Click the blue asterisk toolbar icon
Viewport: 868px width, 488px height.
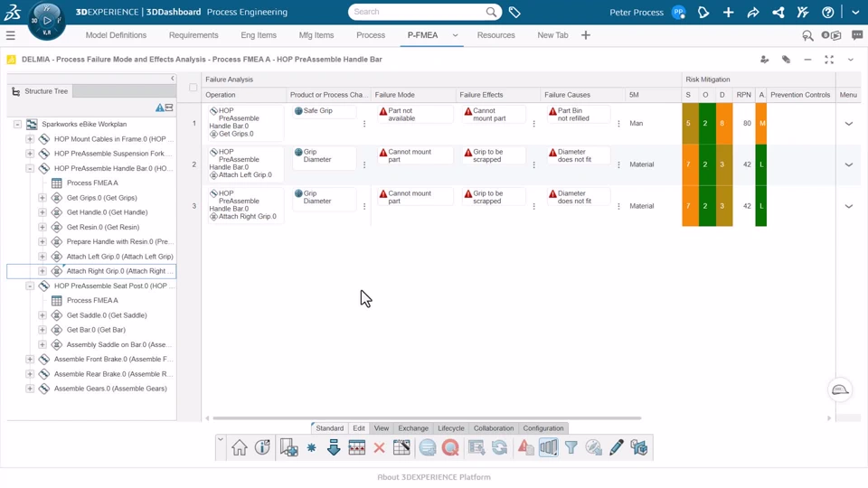tap(311, 447)
